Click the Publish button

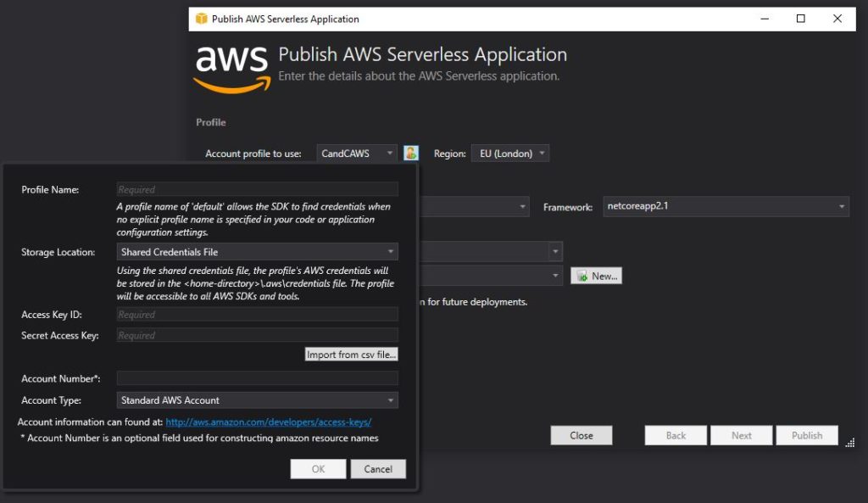tap(807, 435)
